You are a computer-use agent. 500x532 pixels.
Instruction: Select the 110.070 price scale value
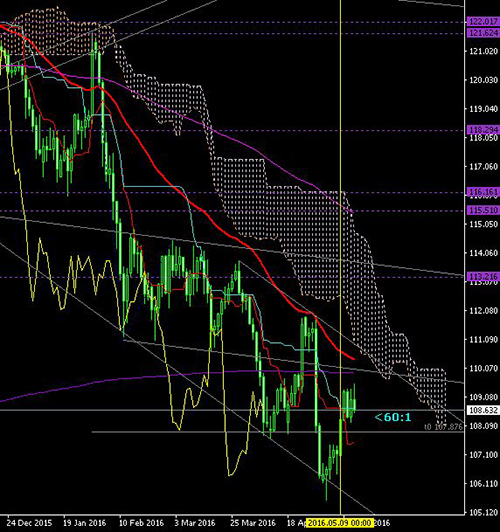(483, 368)
